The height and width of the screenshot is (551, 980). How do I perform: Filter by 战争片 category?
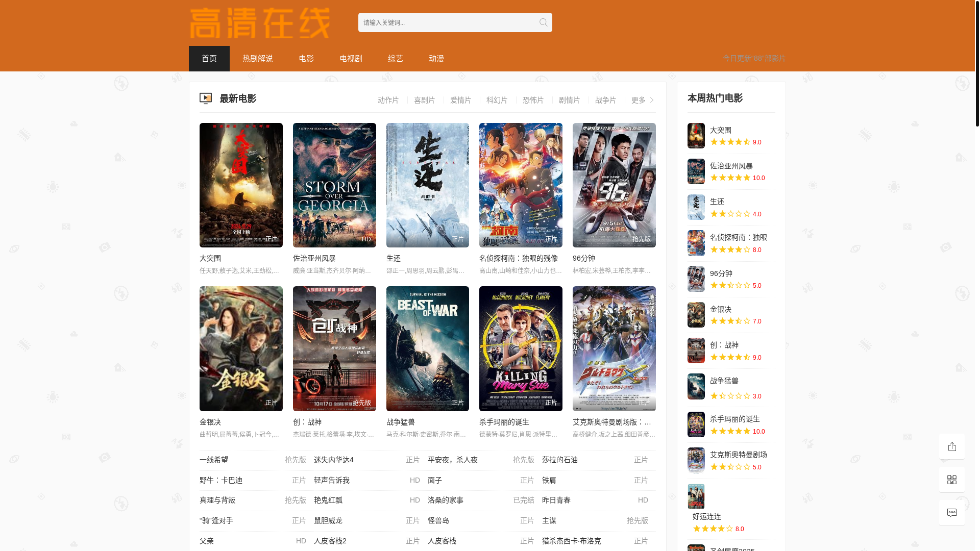605,100
